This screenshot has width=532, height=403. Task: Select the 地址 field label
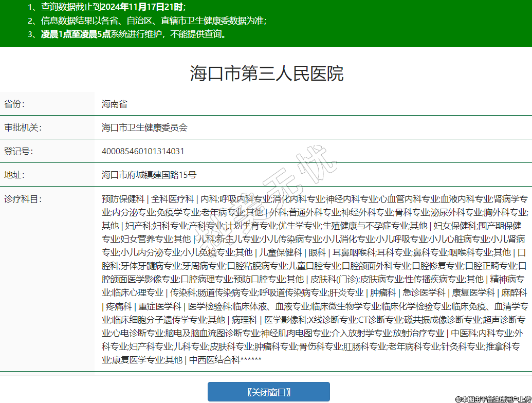pyautogui.click(x=14, y=175)
